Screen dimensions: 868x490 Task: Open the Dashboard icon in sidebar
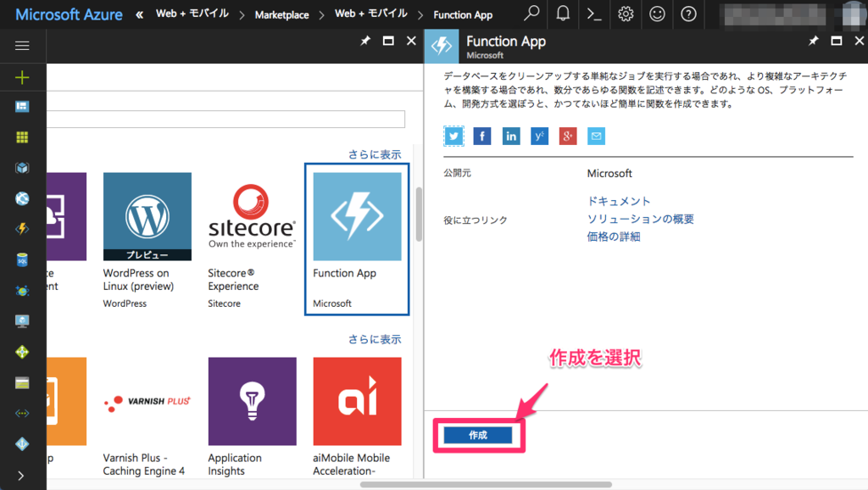pyautogui.click(x=22, y=106)
